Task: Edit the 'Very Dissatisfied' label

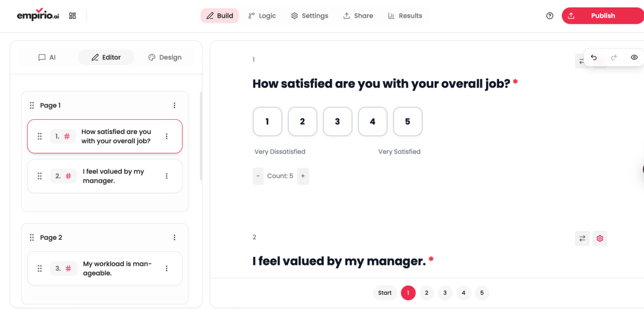Action: [280, 152]
